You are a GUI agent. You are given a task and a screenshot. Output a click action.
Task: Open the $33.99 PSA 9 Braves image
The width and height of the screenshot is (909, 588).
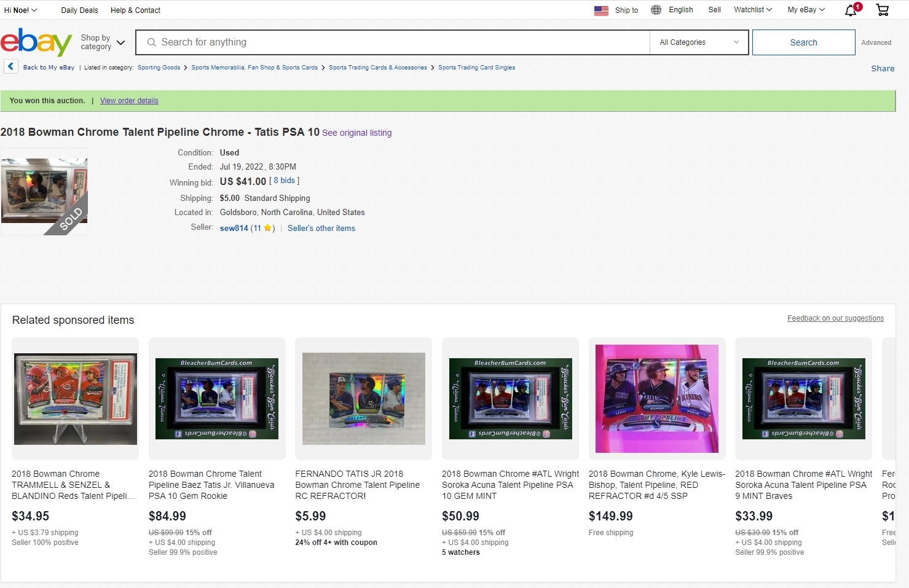[x=803, y=399]
